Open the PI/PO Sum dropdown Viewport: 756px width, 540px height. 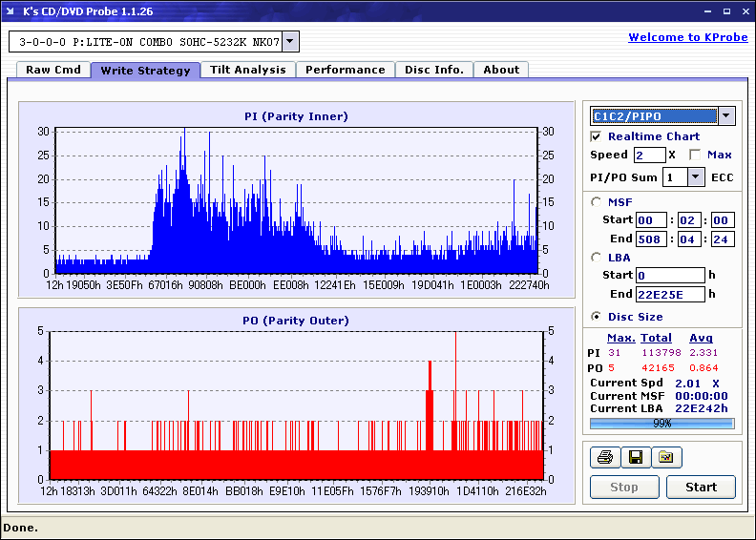[696, 177]
